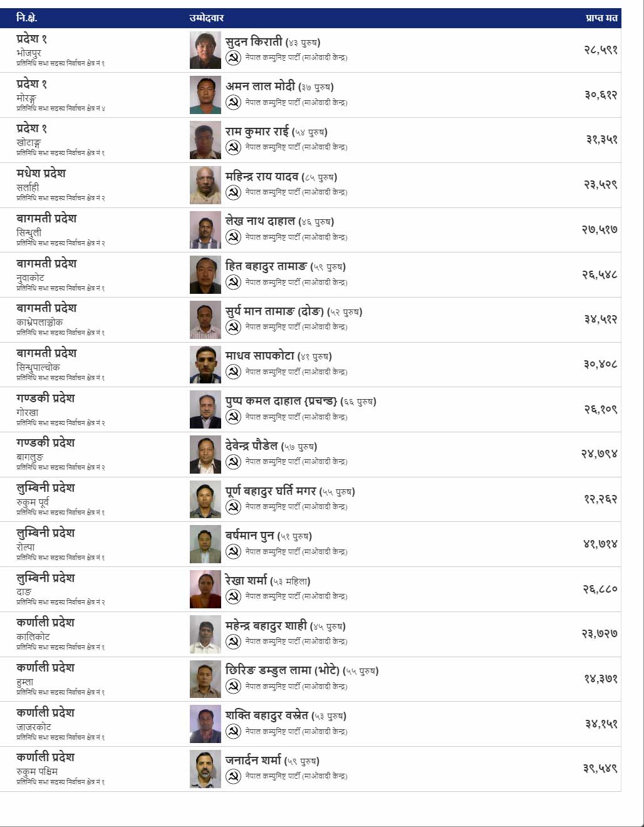Click party symbol icon under जनार्दन शर्मा
This screenshot has width=644, height=827.
pyautogui.click(x=233, y=776)
